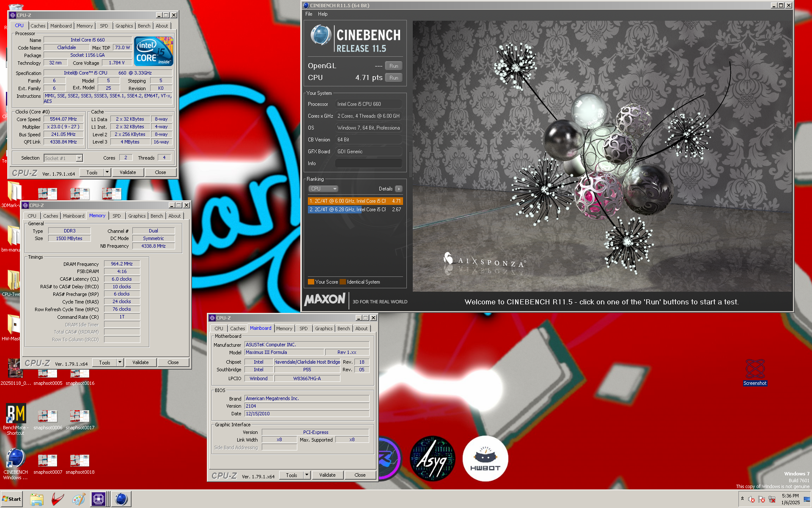Expand Tools dropdown arrow in CPU tab window
Viewport: 812px width, 508px height.
click(x=107, y=172)
